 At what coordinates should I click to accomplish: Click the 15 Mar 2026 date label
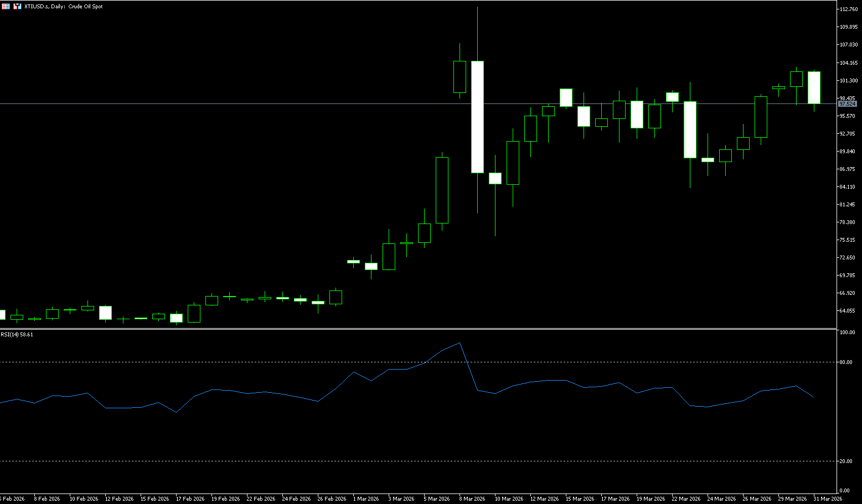click(x=579, y=499)
